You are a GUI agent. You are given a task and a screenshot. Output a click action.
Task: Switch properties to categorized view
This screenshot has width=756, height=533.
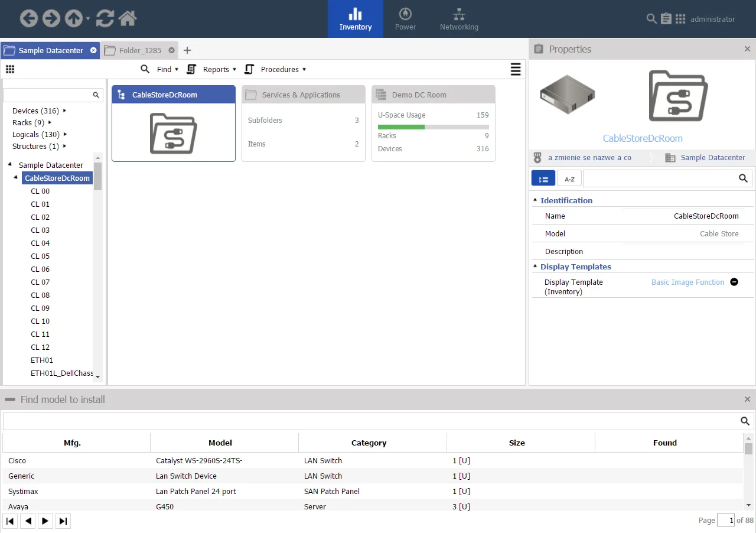pyautogui.click(x=543, y=178)
